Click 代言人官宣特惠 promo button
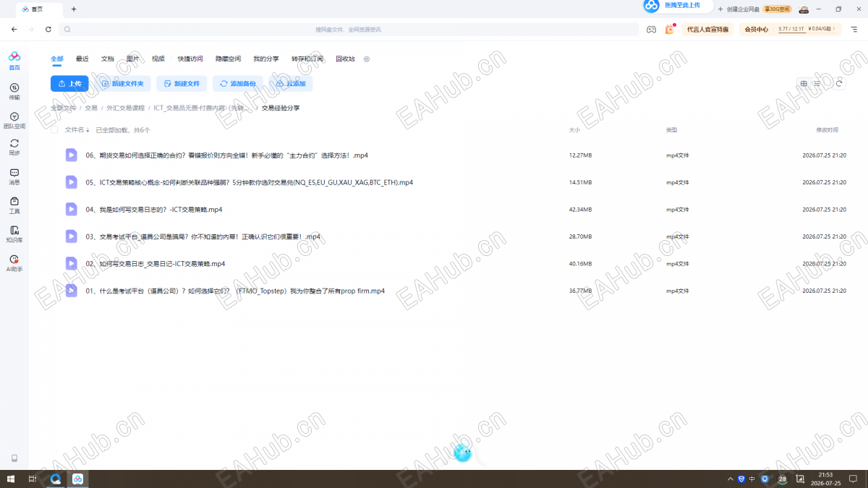Screen dimensions: 868x488 [707, 30]
